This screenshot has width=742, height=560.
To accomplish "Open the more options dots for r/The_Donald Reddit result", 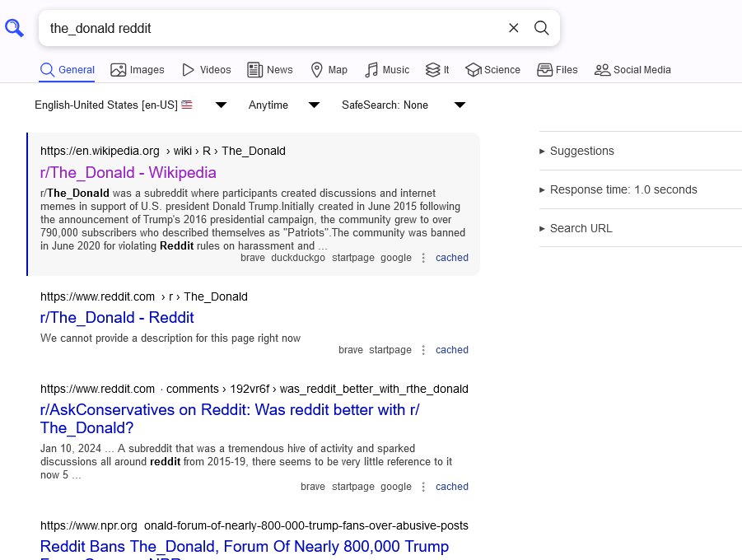I will pyautogui.click(x=423, y=350).
